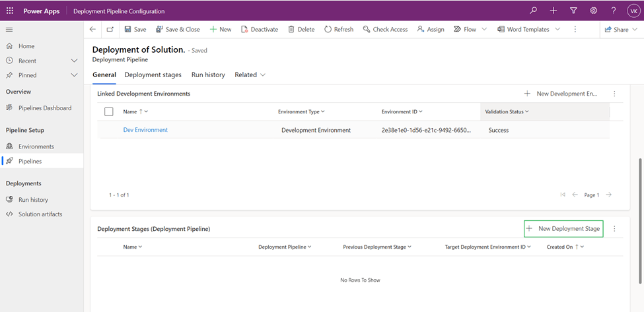Open the app launcher waffle icon

click(9, 11)
